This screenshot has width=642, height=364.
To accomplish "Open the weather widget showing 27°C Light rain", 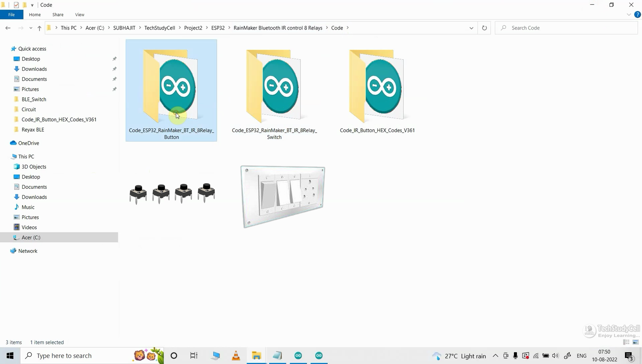I will coord(459,356).
